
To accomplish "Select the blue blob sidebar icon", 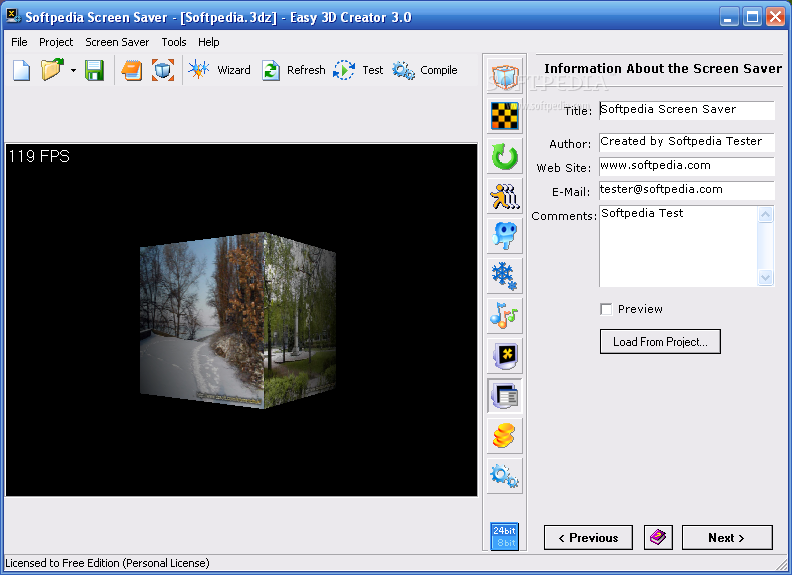I will pyautogui.click(x=505, y=235).
